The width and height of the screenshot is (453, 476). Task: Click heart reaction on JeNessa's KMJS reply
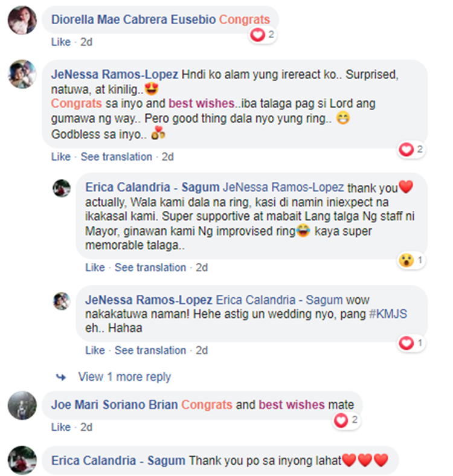(x=406, y=343)
